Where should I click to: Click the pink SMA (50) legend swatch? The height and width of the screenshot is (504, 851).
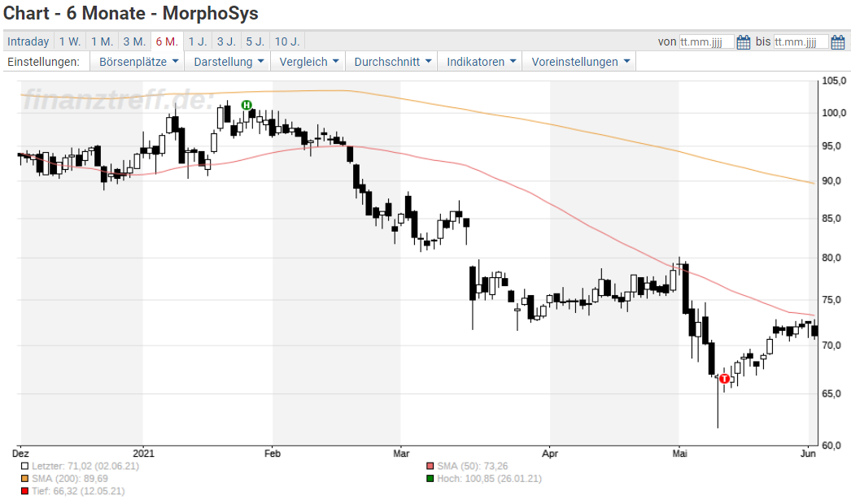[430, 466]
